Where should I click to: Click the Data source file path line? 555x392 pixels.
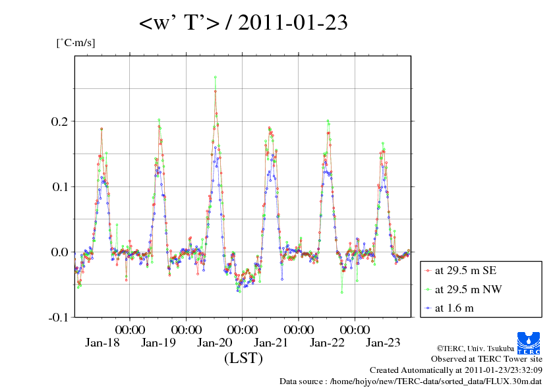411,381
